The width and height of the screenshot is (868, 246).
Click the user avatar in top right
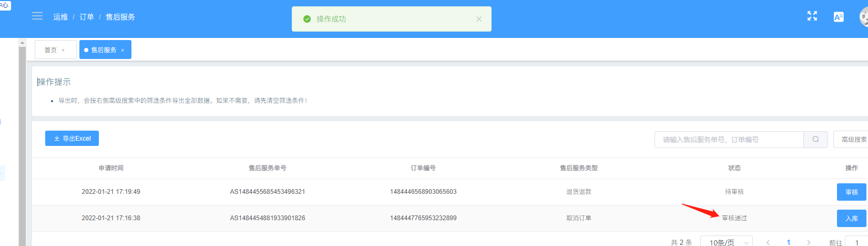(x=863, y=17)
